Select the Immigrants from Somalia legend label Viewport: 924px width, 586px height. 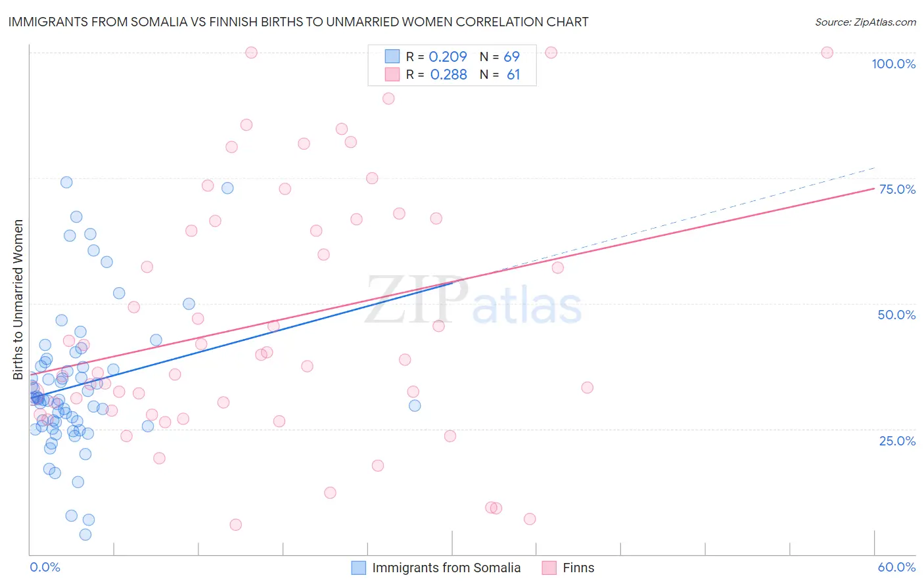pyautogui.click(x=446, y=568)
